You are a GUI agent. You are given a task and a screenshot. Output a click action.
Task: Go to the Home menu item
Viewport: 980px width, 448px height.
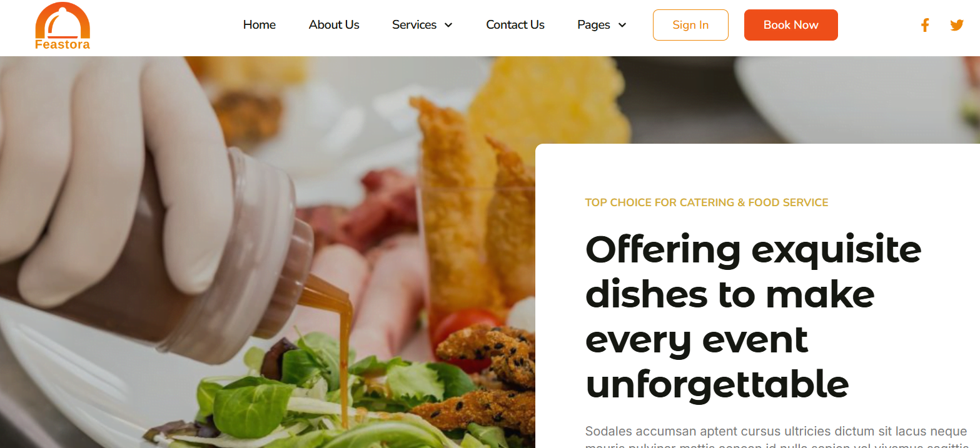[x=260, y=25]
